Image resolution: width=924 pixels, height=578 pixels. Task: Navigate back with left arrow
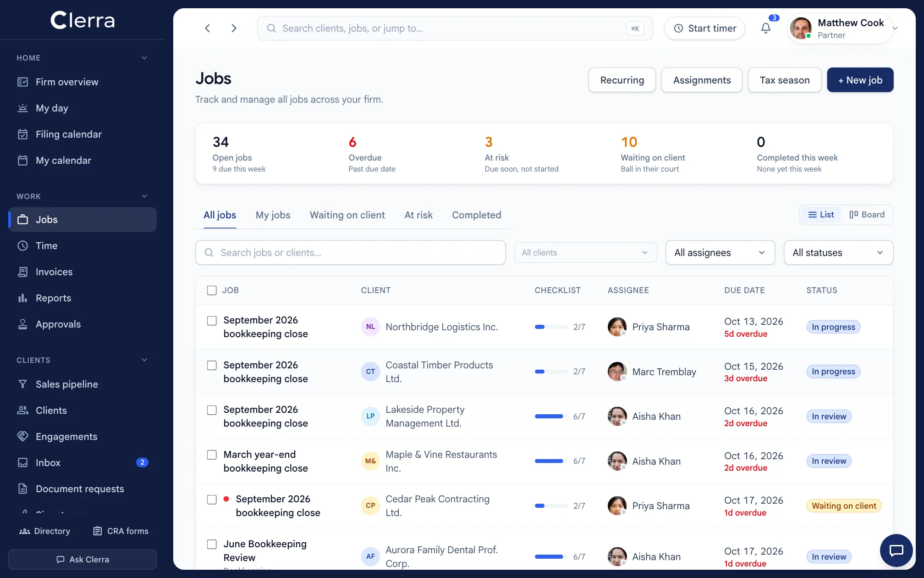(x=208, y=28)
